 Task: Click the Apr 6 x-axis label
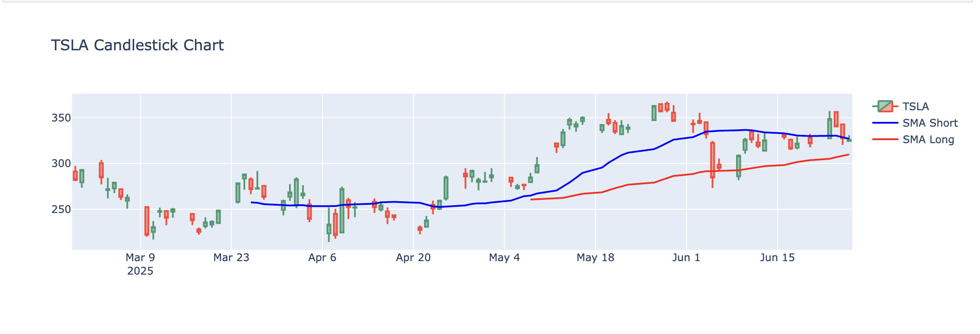point(322,258)
